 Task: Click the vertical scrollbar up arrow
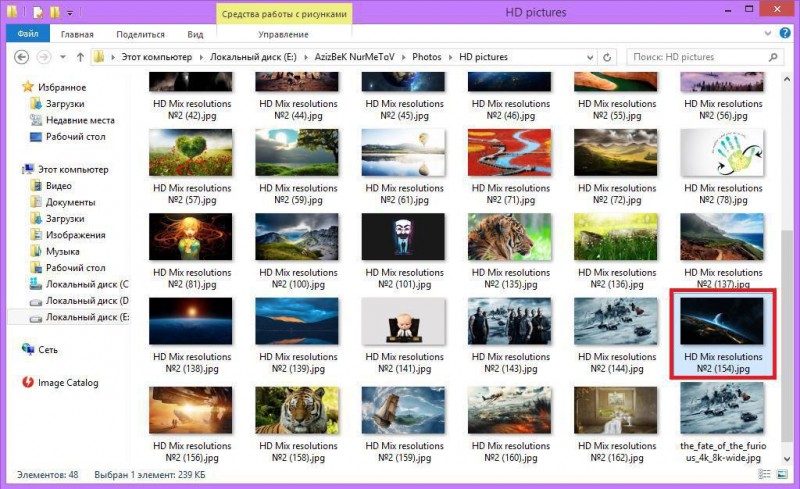[786, 79]
